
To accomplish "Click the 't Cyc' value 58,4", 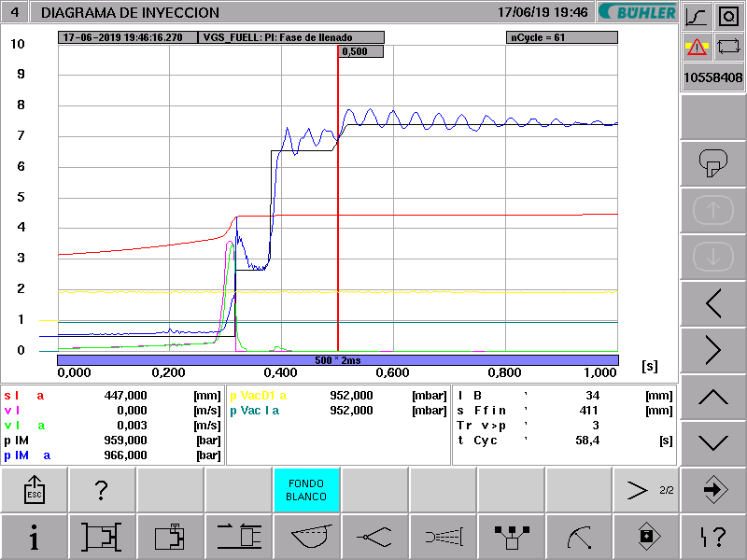I will tap(587, 441).
